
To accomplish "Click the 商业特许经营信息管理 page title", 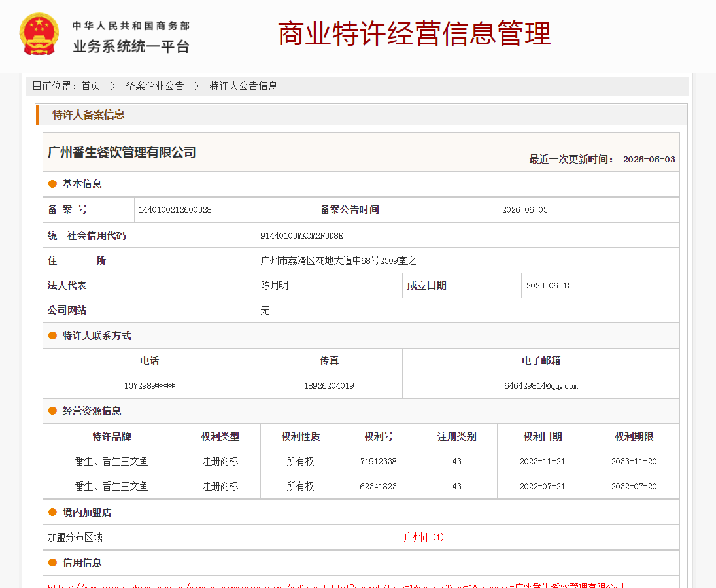I will 414,33.
